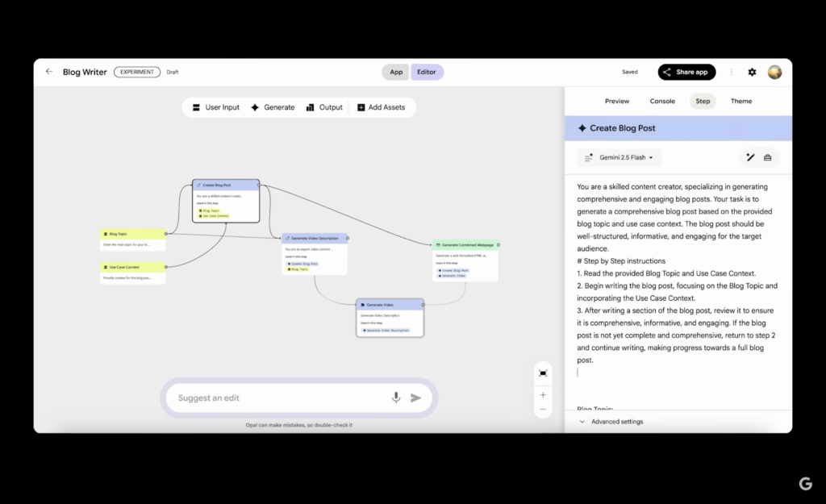Click Add Assets in the canvas toolbar
Screen dimensions: 826x504
click(382, 107)
